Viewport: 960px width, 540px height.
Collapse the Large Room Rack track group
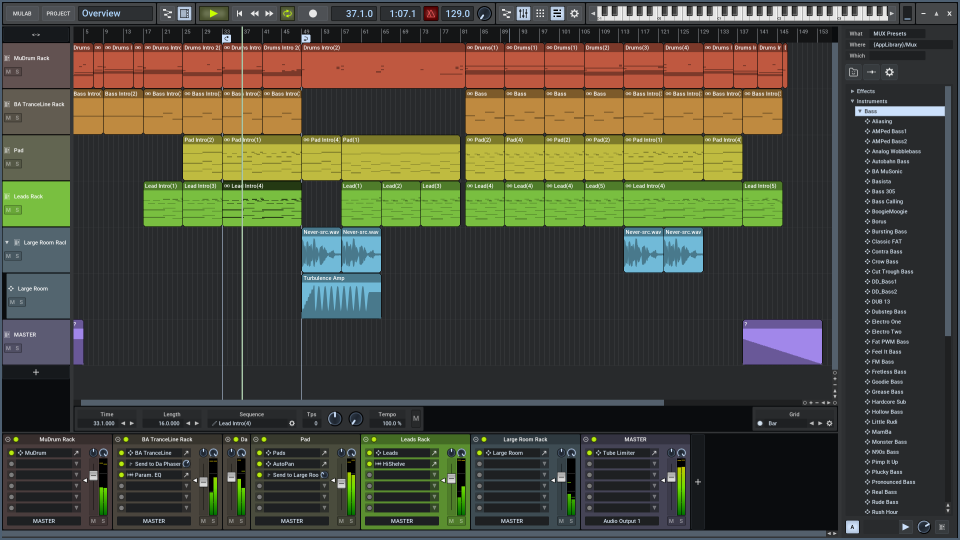tap(8, 242)
